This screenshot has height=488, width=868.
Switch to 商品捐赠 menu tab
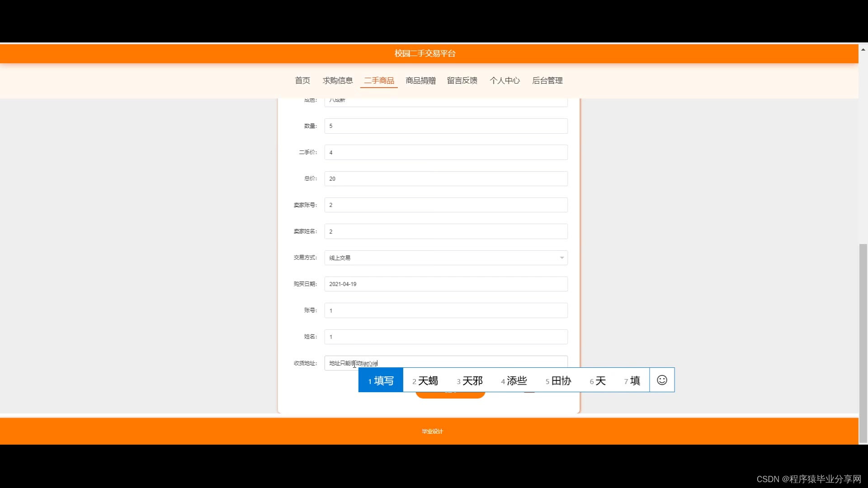coord(420,80)
